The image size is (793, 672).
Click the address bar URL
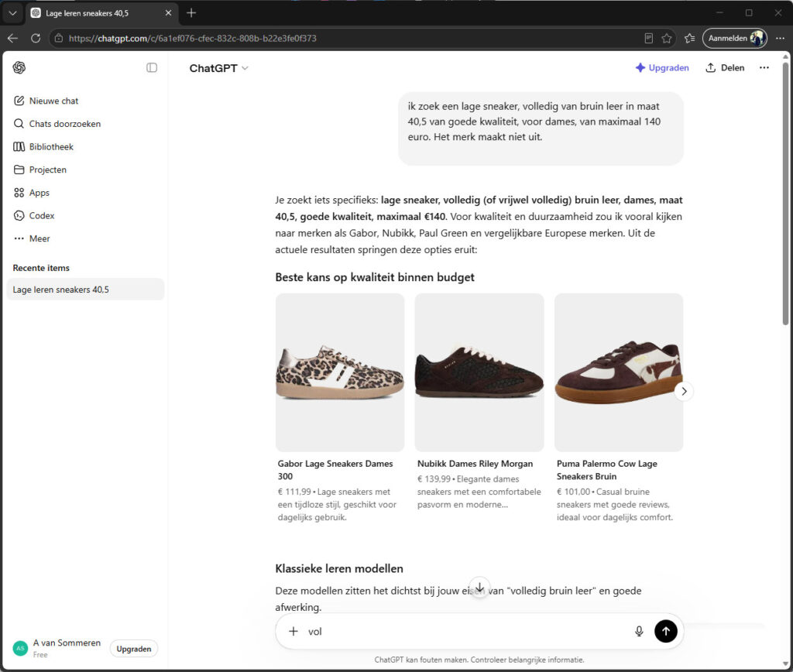point(193,39)
